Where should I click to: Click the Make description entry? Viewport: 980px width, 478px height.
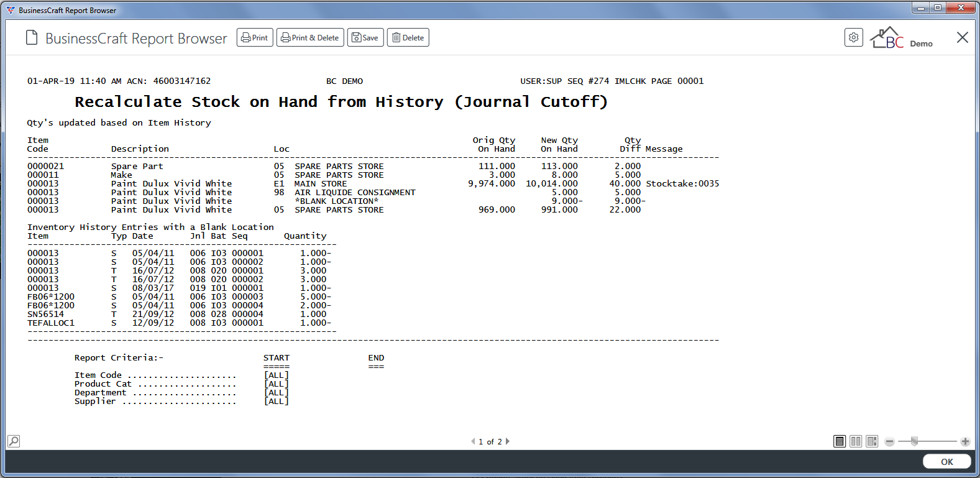[122, 175]
